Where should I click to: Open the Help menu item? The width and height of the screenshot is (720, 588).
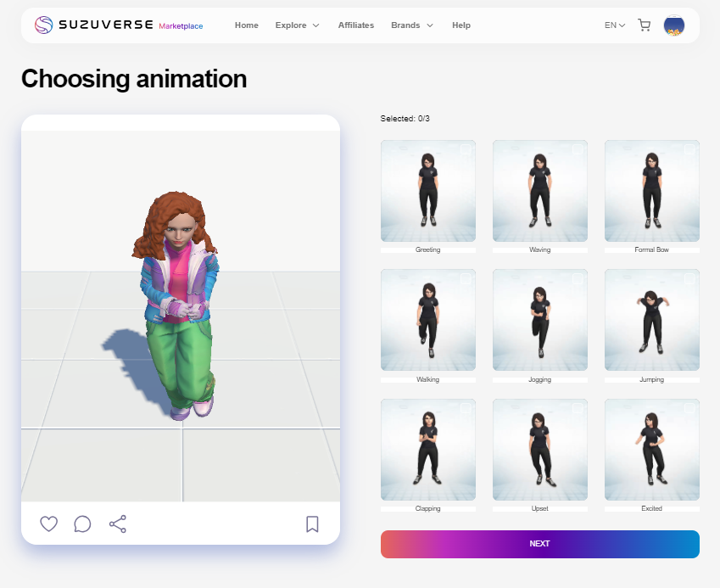click(x=460, y=25)
